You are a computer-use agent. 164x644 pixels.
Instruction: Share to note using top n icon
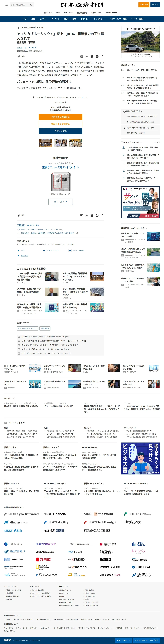[87, 57]
